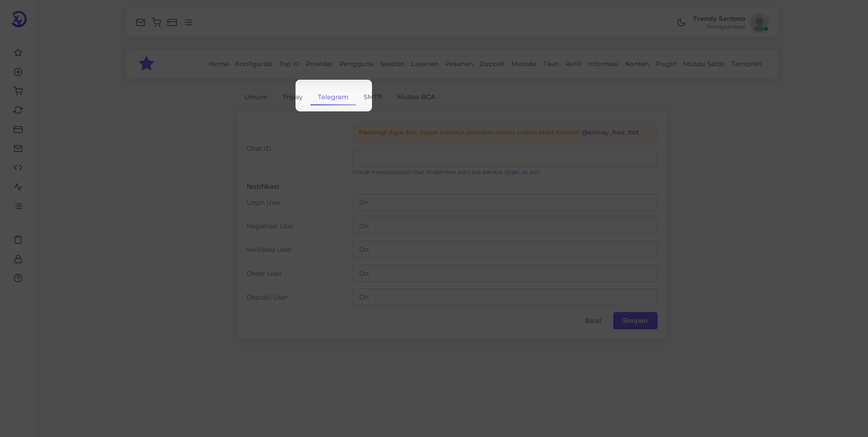Viewport: 868px width, 437px height.
Task: Click the refresh arrows sidebar icon
Action: coord(18,110)
